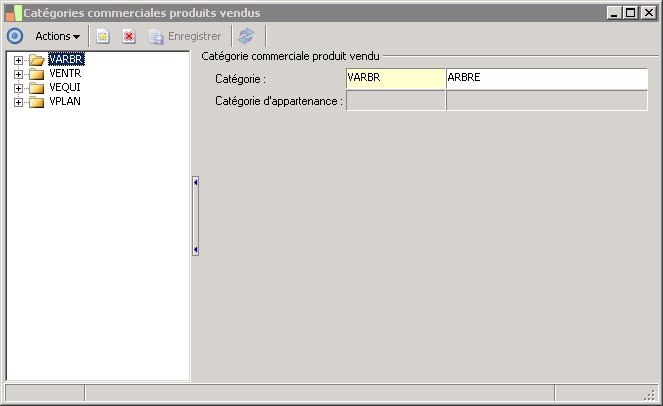Select the VARBR category in tree
The width and height of the screenshot is (663, 406).
[x=66, y=59]
